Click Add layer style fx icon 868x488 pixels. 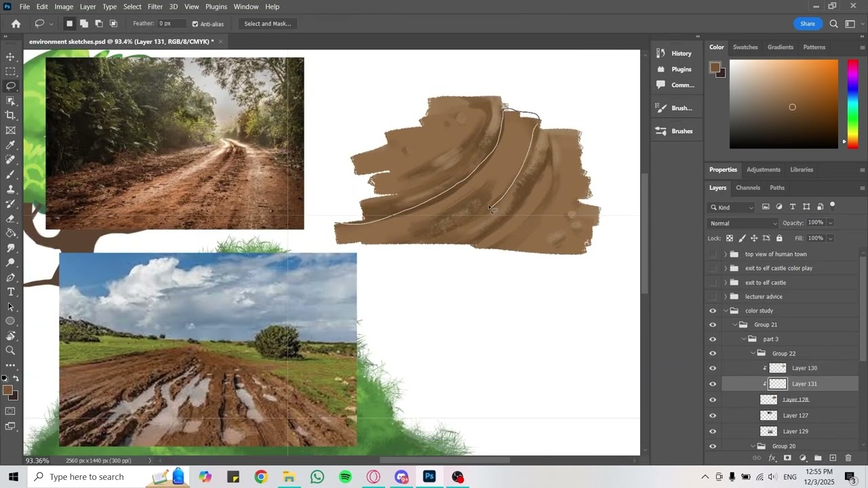tap(772, 458)
